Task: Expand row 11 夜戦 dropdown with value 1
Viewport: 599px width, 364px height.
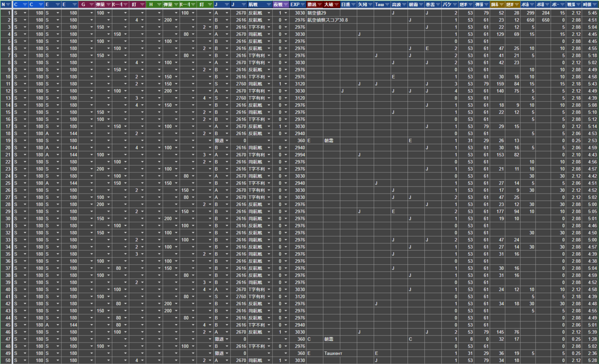Action: coord(286,84)
